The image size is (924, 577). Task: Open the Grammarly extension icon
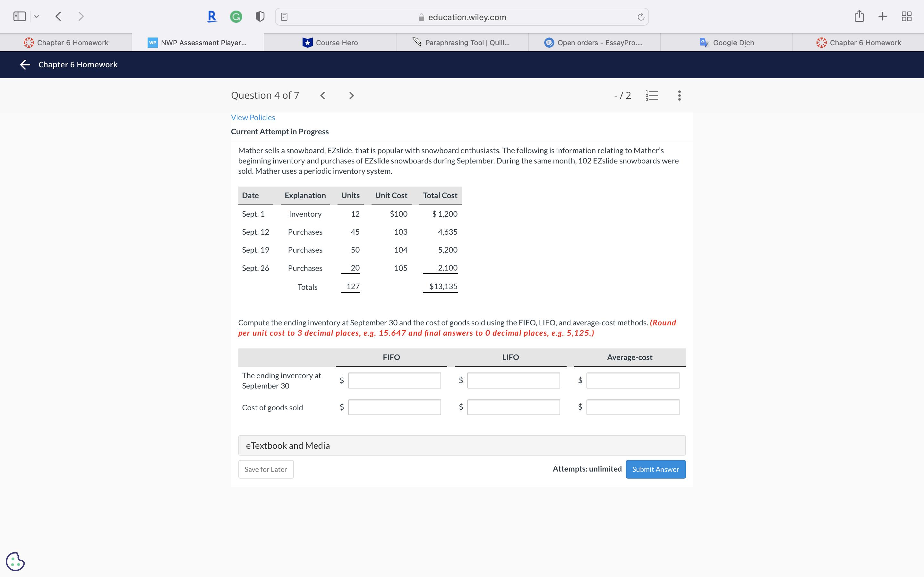(236, 16)
